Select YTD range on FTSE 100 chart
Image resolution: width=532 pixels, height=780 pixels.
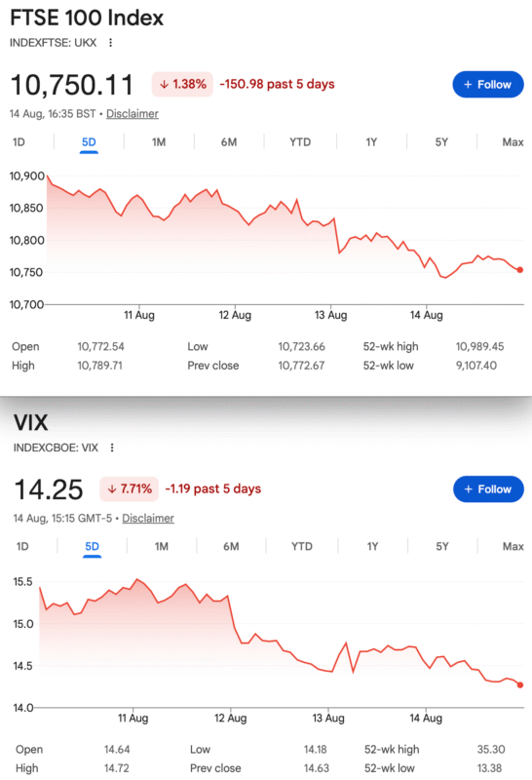(x=300, y=142)
